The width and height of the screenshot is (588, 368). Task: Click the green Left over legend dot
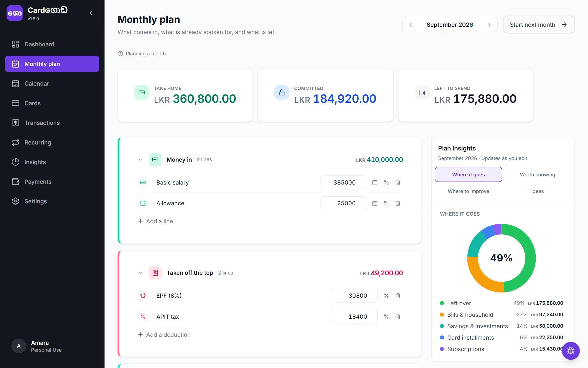click(x=442, y=303)
